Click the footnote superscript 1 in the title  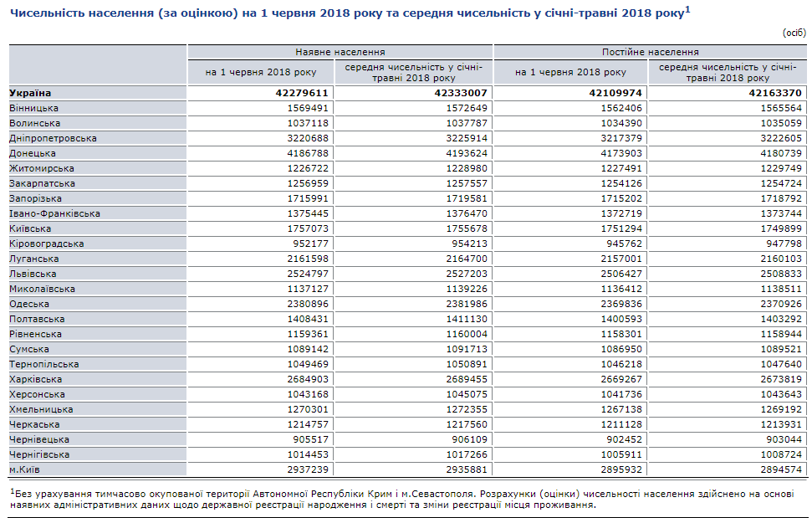(687, 9)
